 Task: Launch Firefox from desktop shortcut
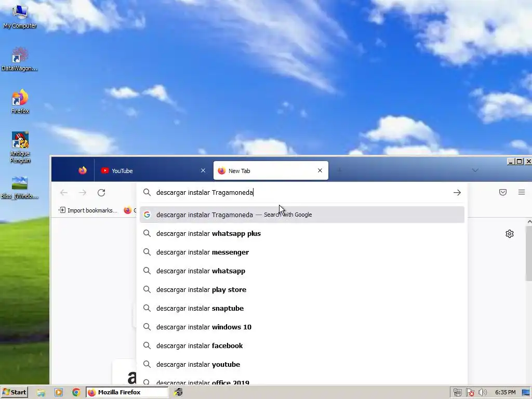coord(20,101)
